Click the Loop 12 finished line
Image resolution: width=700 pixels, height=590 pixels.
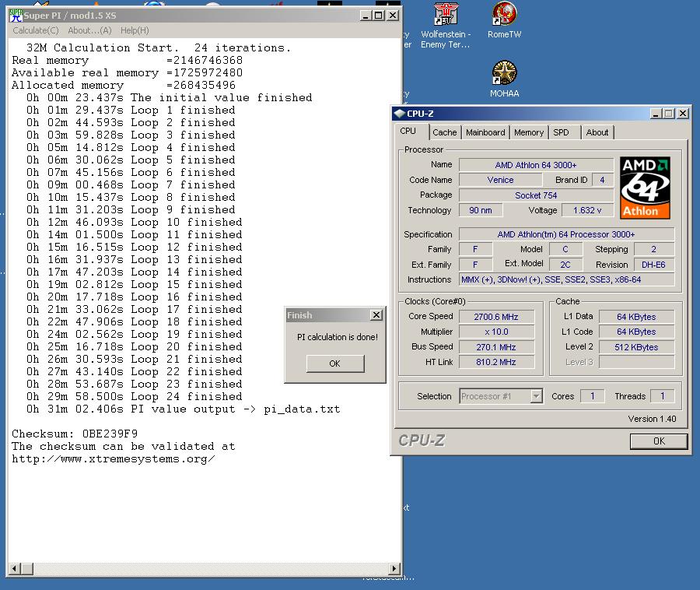[x=134, y=248]
